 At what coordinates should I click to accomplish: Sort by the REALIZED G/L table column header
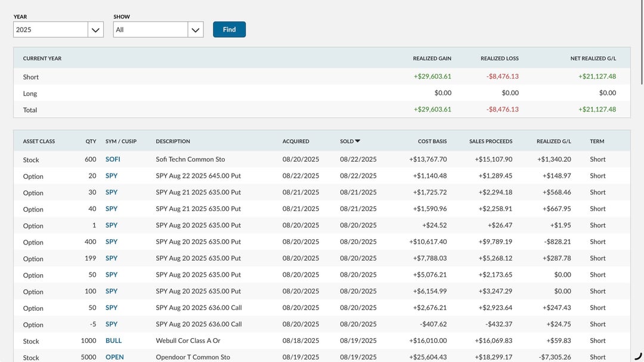553,141
